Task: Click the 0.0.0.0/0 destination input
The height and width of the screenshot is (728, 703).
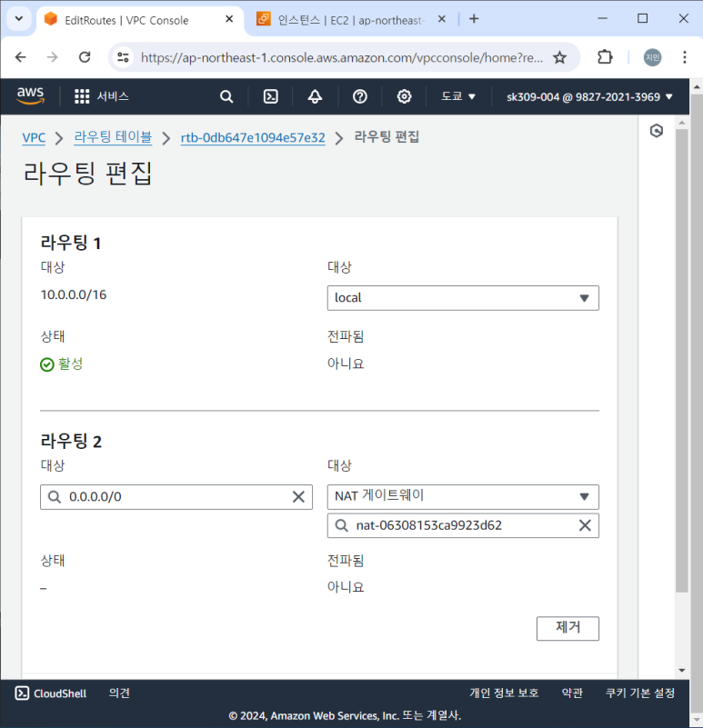Action: [176, 497]
